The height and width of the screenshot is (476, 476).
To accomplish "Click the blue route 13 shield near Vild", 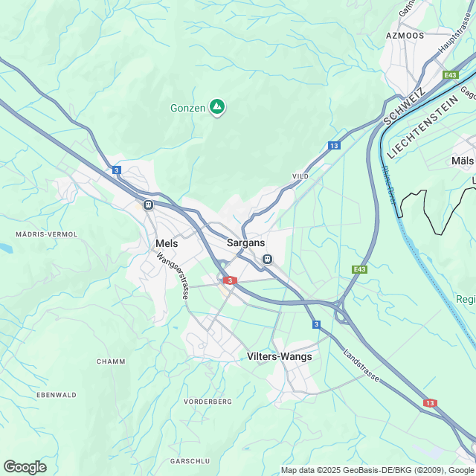I will pos(334,146).
